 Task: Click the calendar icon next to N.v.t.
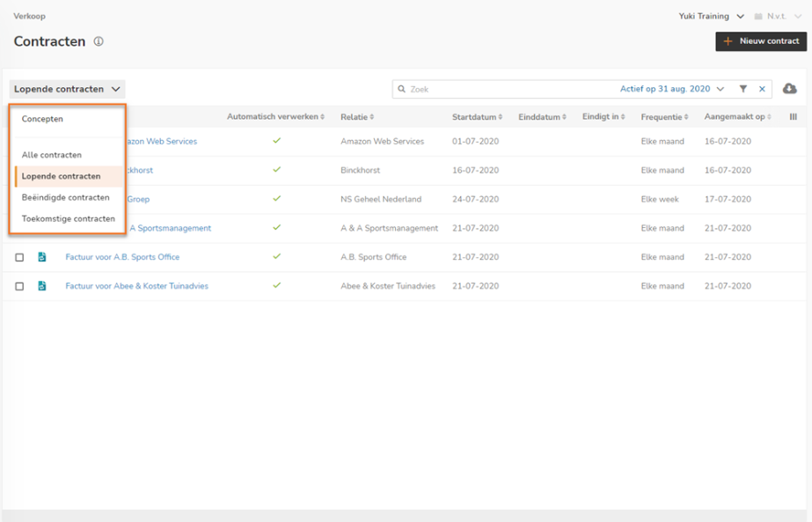[x=758, y=17]
